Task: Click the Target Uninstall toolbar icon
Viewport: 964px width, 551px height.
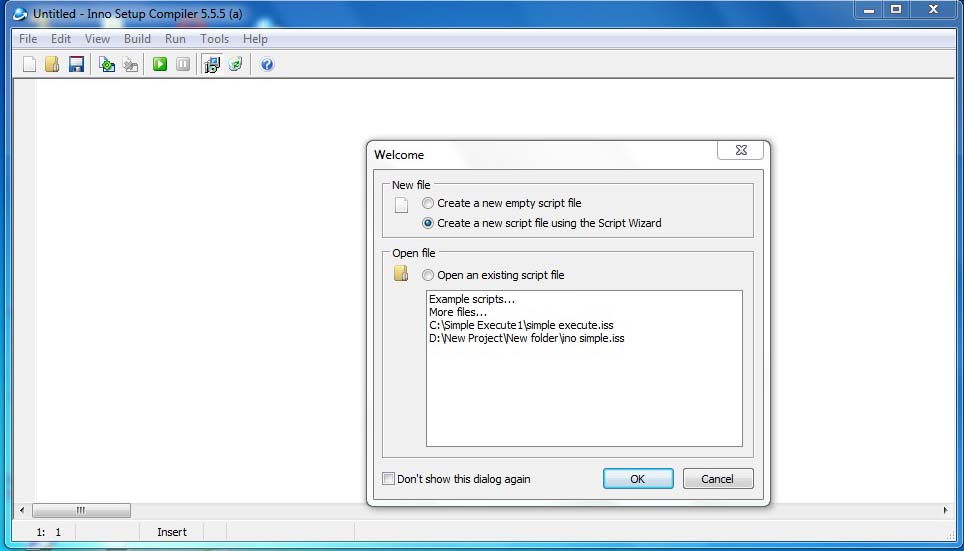Action: coord(235,64)
